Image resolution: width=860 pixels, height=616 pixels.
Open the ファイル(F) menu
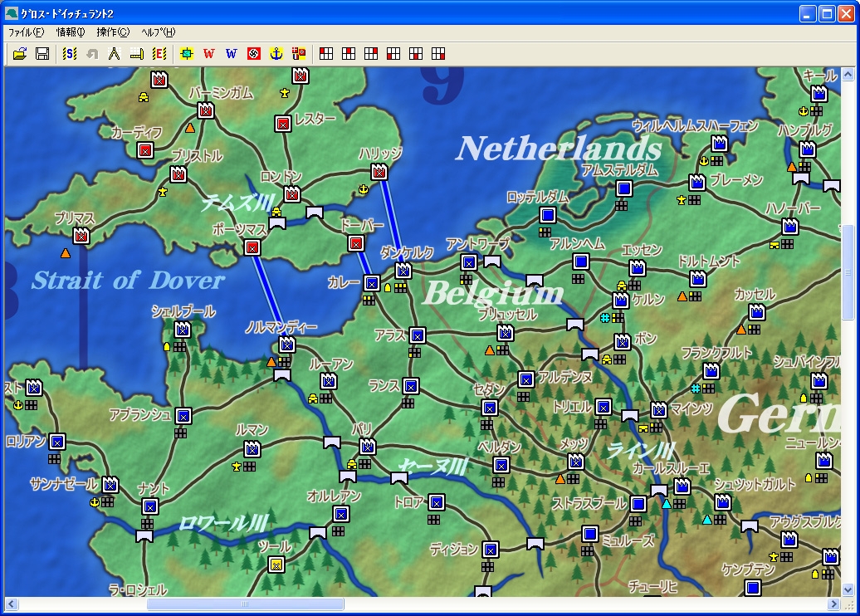[x=26, y=32]
